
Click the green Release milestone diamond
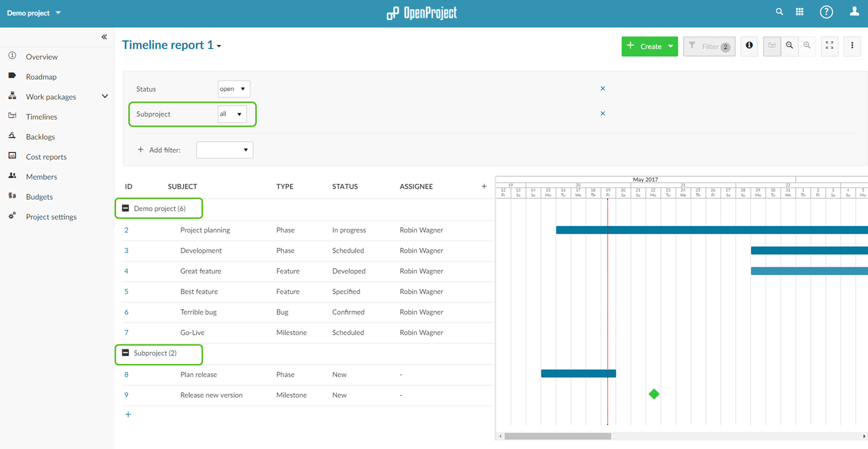tap(654, 394)
